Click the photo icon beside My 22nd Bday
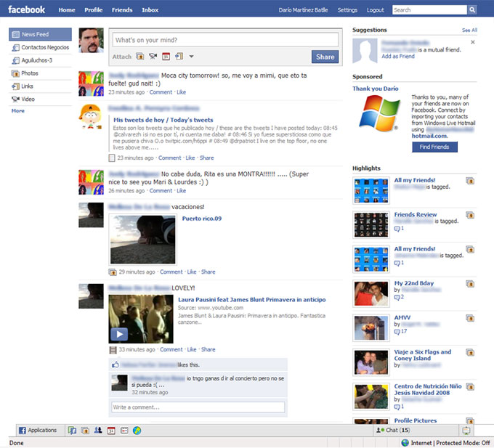Image resolution: width=494 pixels, height=448 pixels. [470, 284]
